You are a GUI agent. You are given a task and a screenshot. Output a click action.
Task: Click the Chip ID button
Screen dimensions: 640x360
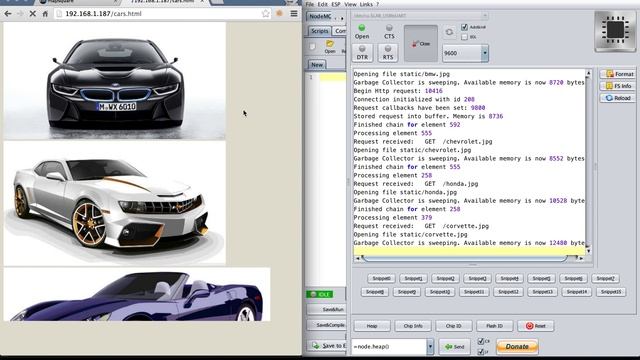pyautogui.click(x=453, y=326)
